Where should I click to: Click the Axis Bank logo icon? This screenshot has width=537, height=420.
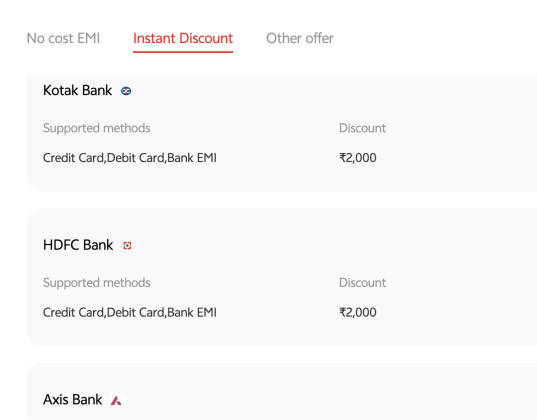tap(116, 400)
